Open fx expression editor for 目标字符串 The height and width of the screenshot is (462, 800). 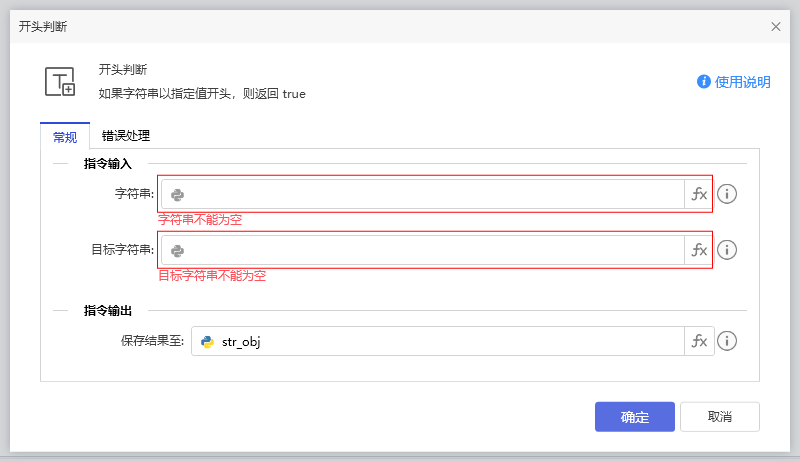point(699,250)
